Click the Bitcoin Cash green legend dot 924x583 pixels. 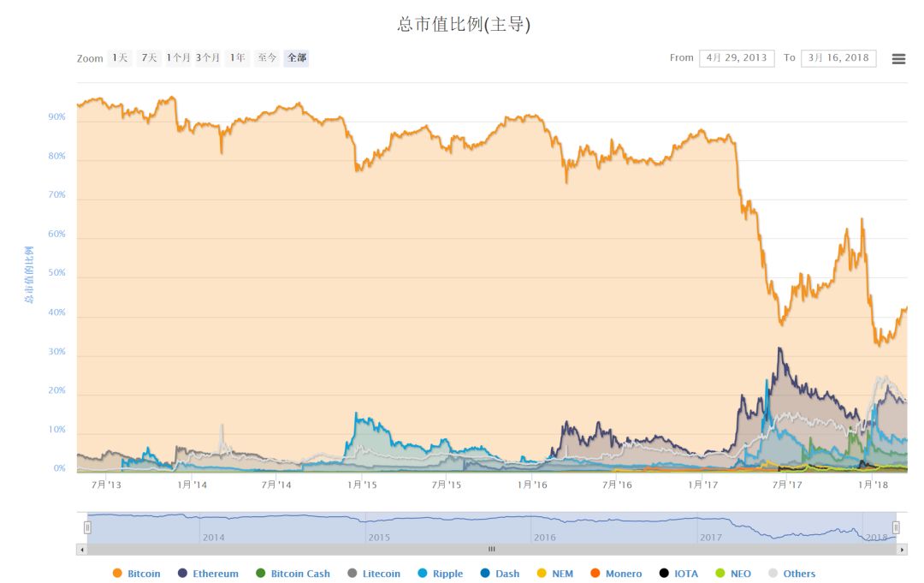[260, 574]
